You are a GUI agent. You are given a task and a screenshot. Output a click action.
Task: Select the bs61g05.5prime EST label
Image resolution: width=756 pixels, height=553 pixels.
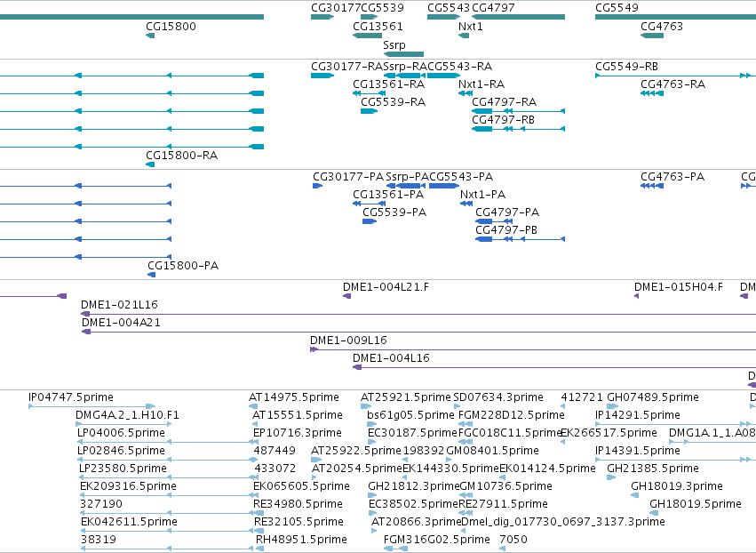click(410, 415)
